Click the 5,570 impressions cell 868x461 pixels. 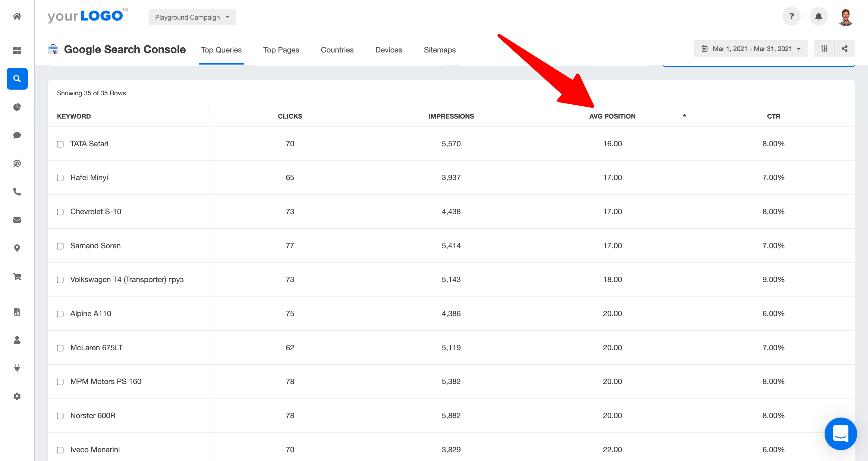(x=451, y=144)
